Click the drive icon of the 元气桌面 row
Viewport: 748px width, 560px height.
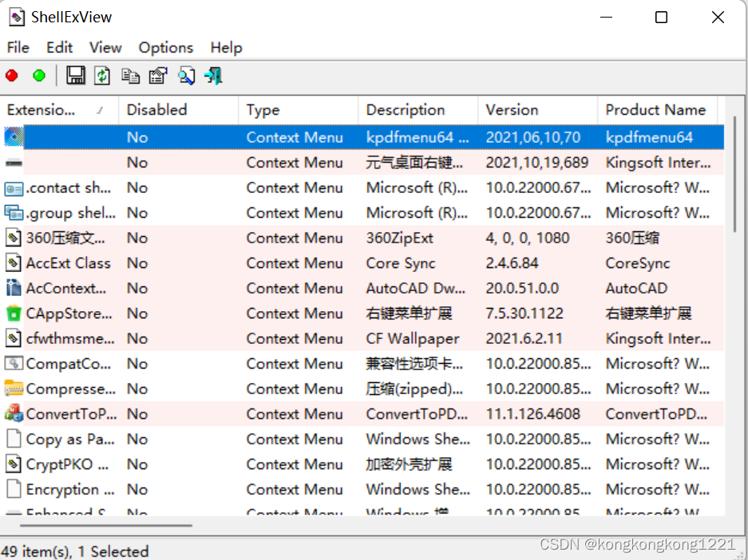(x=14, y=163)
